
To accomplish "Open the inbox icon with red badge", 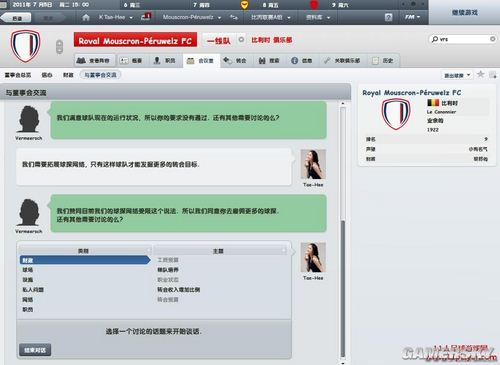I will click(146, 16).
